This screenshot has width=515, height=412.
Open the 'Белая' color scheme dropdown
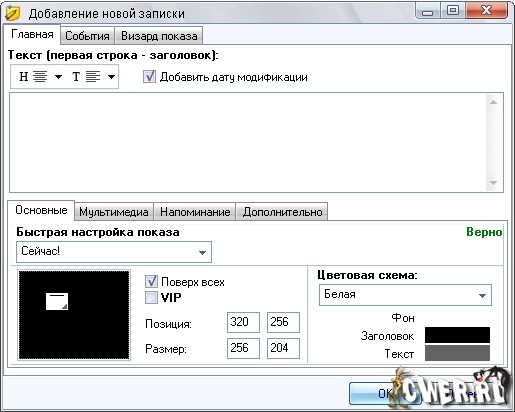pos(405,295)
